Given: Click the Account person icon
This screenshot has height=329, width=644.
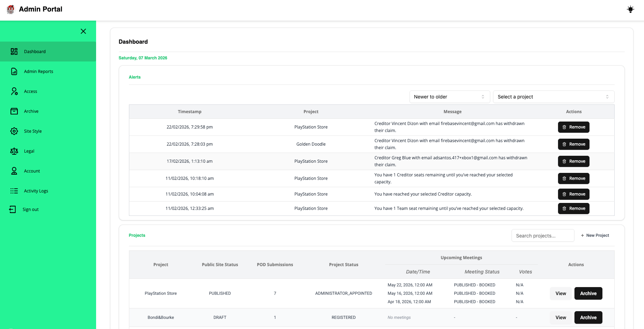Looking at the screenshot, I should pos(14,171).
